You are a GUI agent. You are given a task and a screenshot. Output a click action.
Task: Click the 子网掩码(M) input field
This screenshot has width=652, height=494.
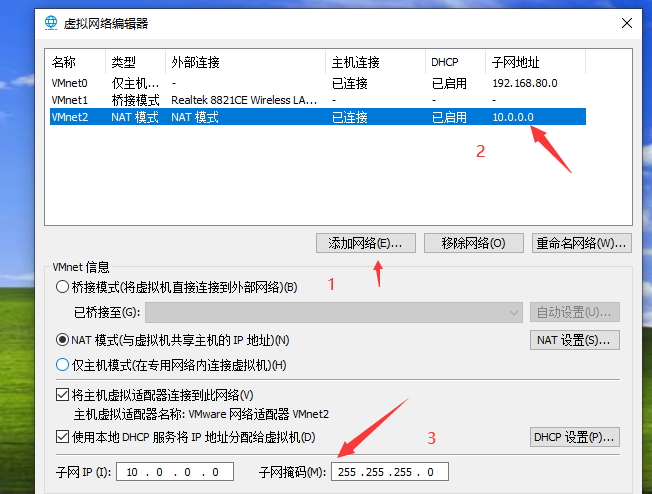coord(390,472)
